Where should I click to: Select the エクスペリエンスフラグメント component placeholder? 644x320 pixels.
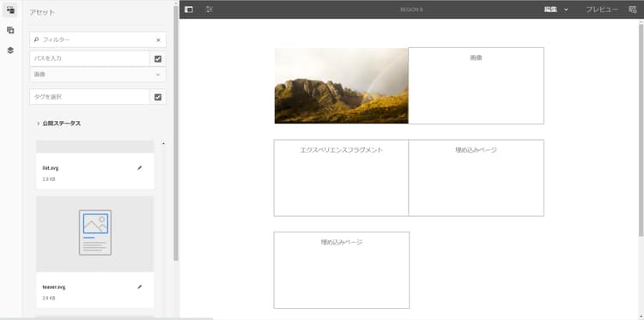(341, 178)
